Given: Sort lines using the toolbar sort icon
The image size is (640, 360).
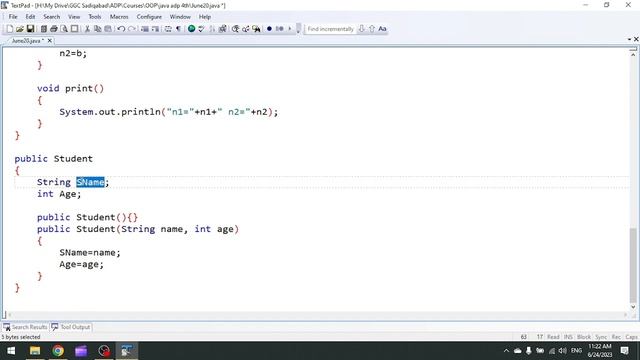Looking at the screenshot, I should point(212,29).
